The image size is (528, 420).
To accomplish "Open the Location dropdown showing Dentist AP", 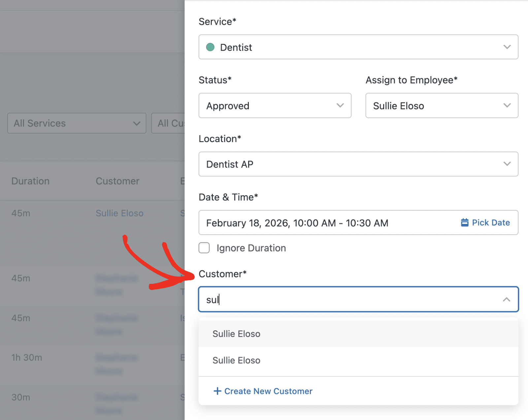I will (x=358, y=164).
